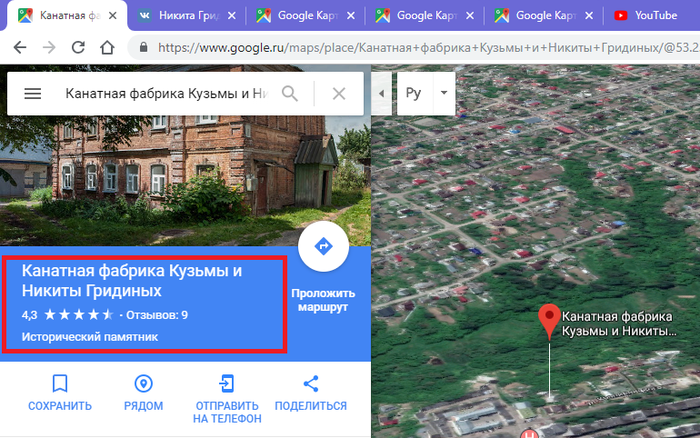Image resolution: width=700 pixels, height=438 pixels.
Task: Click the magnifier search icon
Action: click(290, 93)
